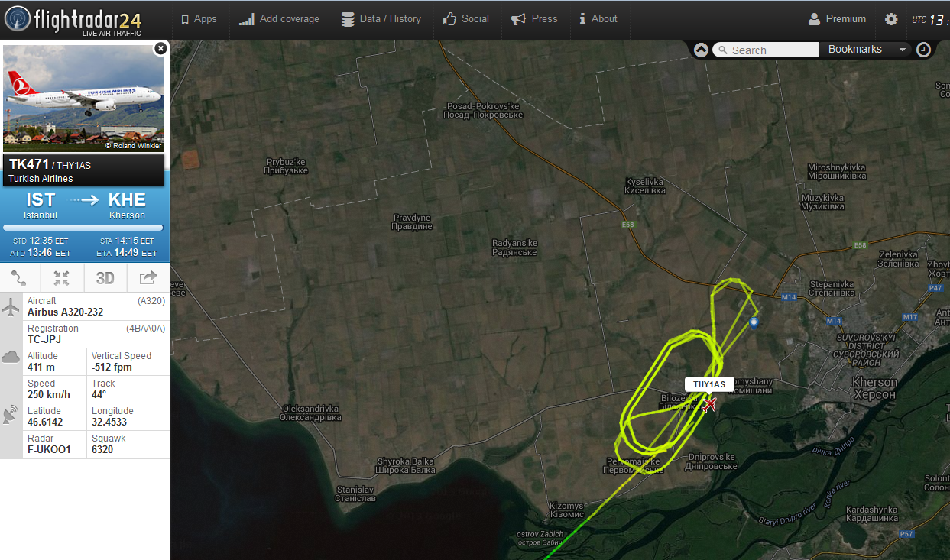
Task: Expand the Bookmarks dropdown arrow
Action: (903, 50)
